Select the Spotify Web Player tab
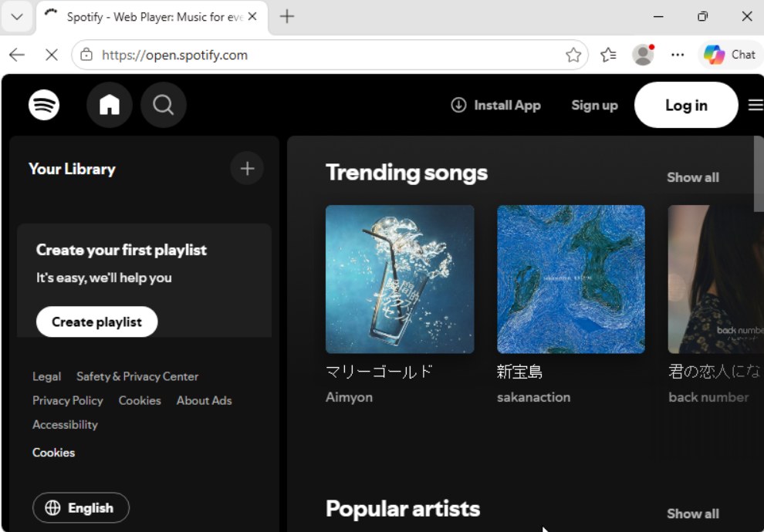The height and width of the screenshot is (532, 764). (x=152, y=17)
